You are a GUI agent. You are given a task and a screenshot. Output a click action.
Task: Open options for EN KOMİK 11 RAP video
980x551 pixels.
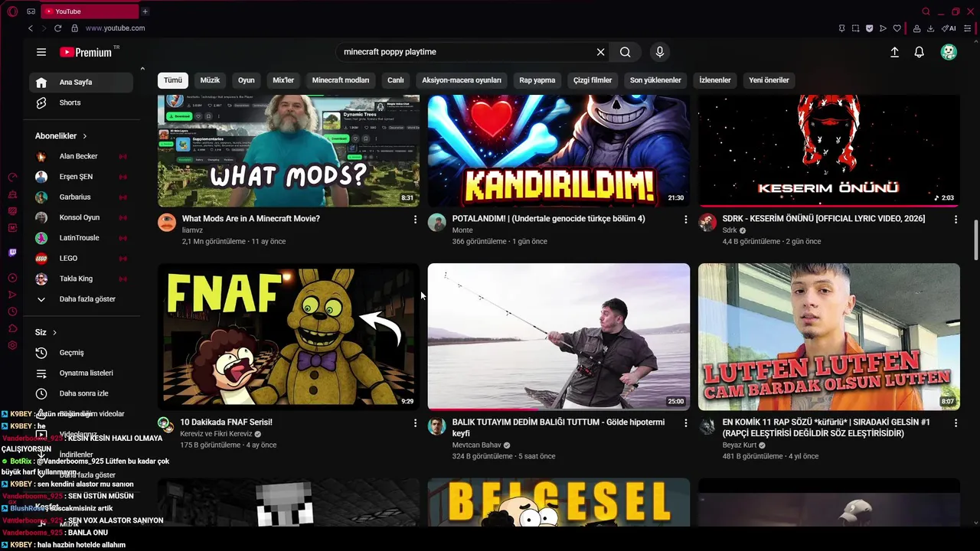[x=955, y=423]
